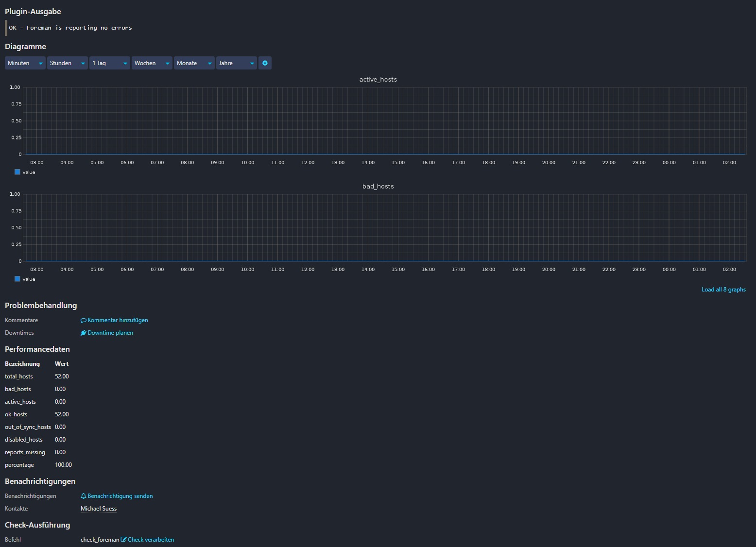Click the speech bubble comment icon
The height and width of the screenshot is (547, 756).
pos(84,321)
